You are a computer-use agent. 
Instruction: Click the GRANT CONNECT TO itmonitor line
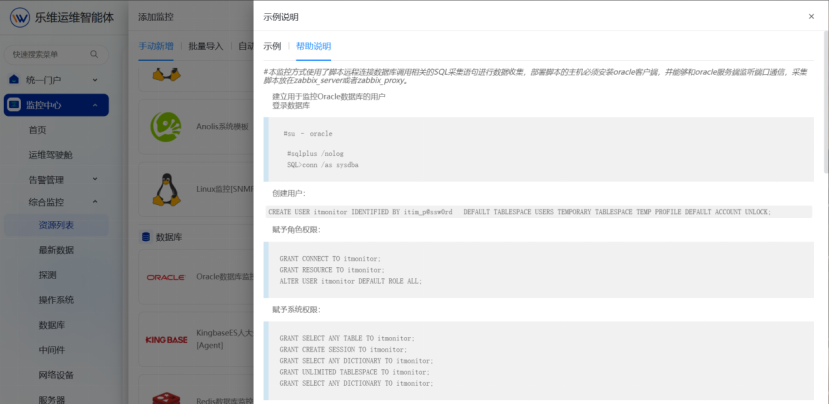330,259
